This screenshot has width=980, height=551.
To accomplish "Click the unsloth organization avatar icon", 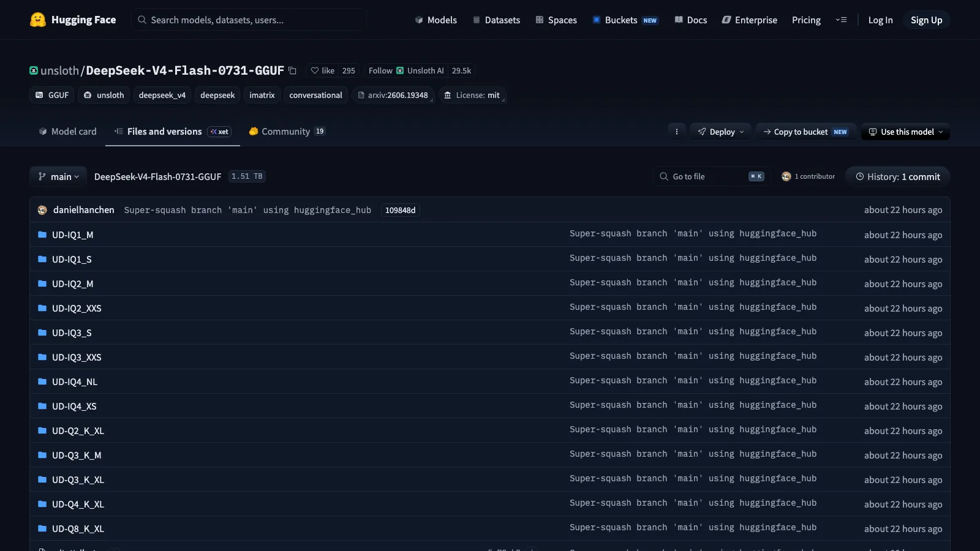I will point(34,70).
